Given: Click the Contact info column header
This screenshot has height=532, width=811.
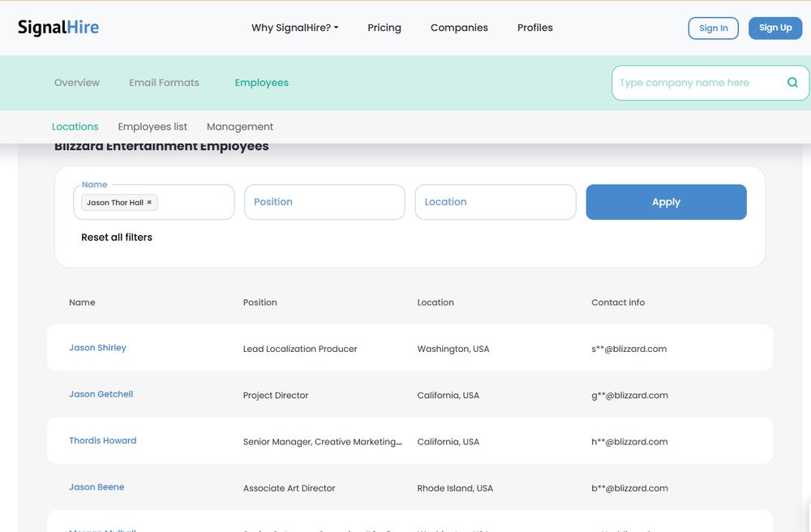Looking at the screenshot, I should [618, 302].
